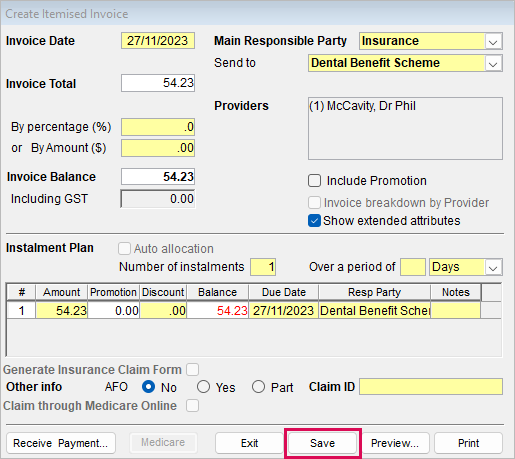Save the itemised invoice

[x=322, y=443]
